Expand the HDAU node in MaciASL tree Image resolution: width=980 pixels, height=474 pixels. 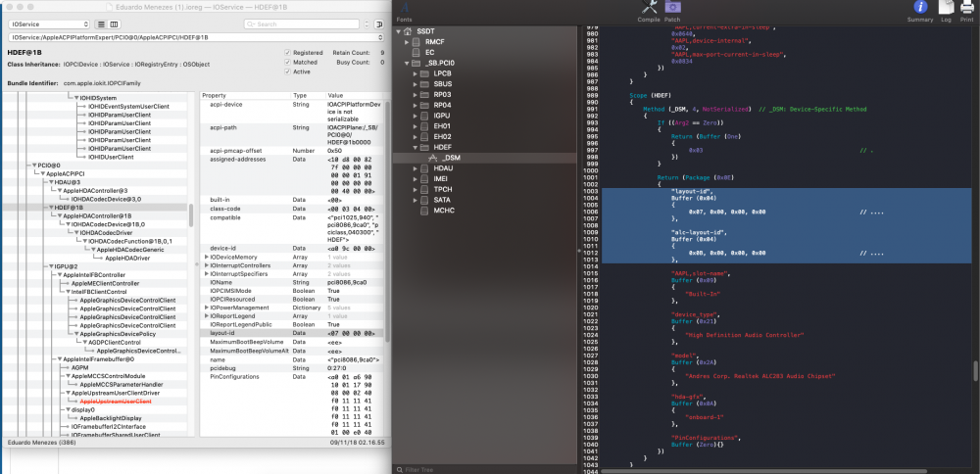click(x=415, y=168)
